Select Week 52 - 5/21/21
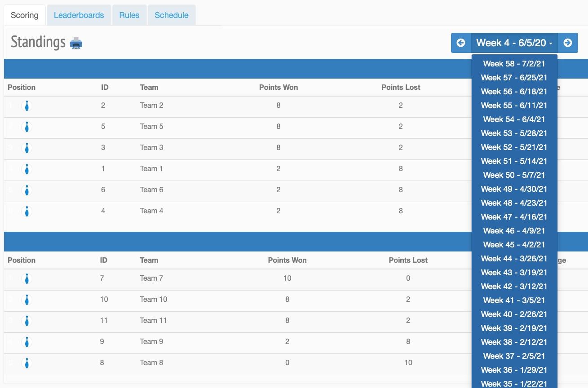 [x=514, y=147]
